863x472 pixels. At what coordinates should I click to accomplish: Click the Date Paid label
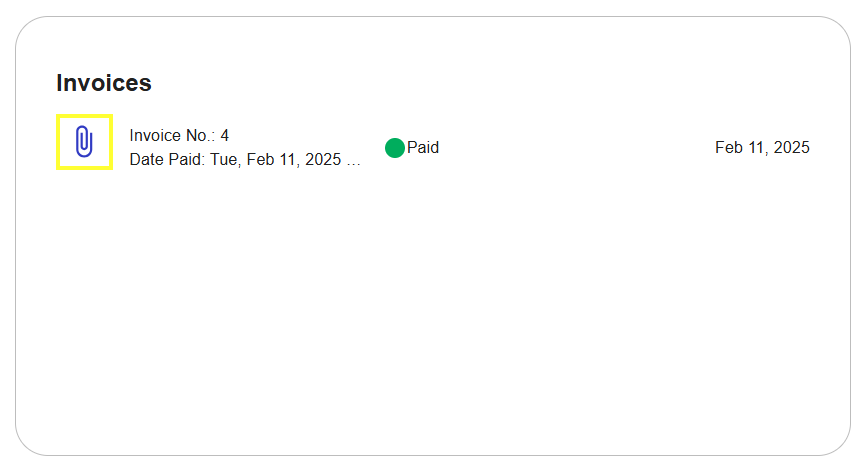(167, 160)
